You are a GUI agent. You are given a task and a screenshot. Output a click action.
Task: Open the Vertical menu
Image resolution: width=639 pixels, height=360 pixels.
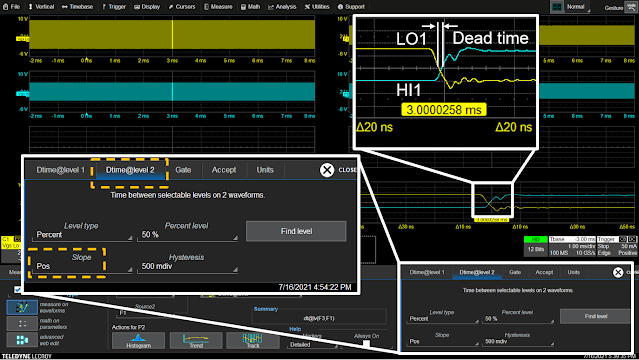coord(41,7)
